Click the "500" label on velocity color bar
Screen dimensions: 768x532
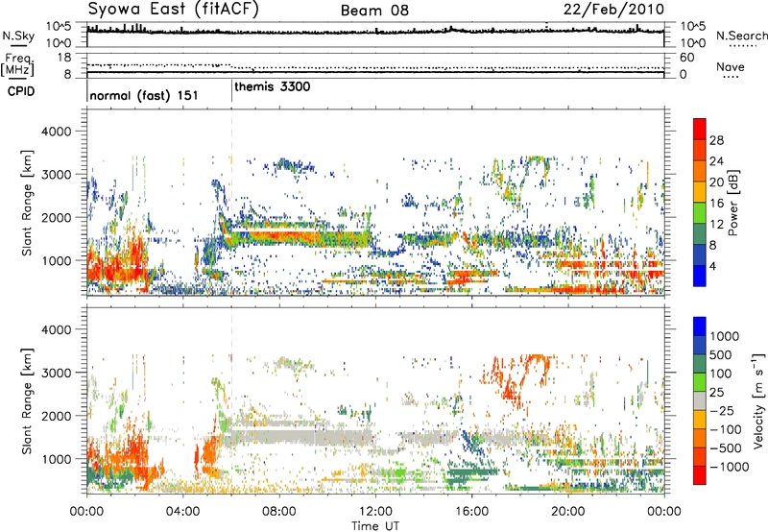tap(721, 354)
